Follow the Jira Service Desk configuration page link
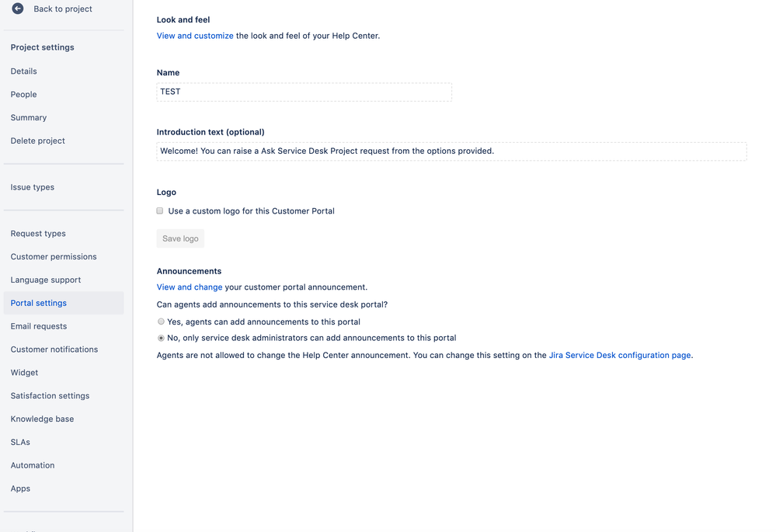 coord(618,355)
